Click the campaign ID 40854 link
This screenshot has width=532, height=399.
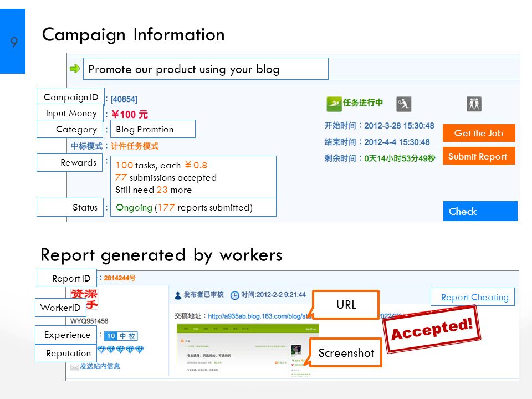[x=124, y=99]
